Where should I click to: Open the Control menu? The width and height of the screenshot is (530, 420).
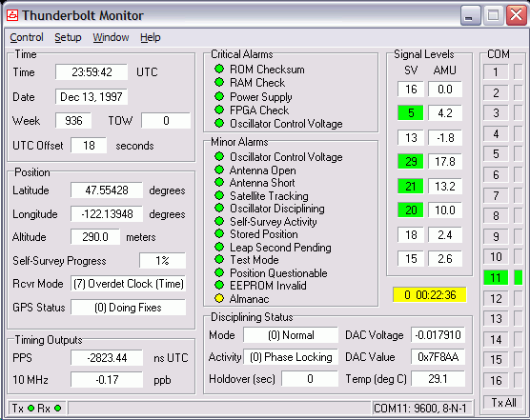(27, 37)
